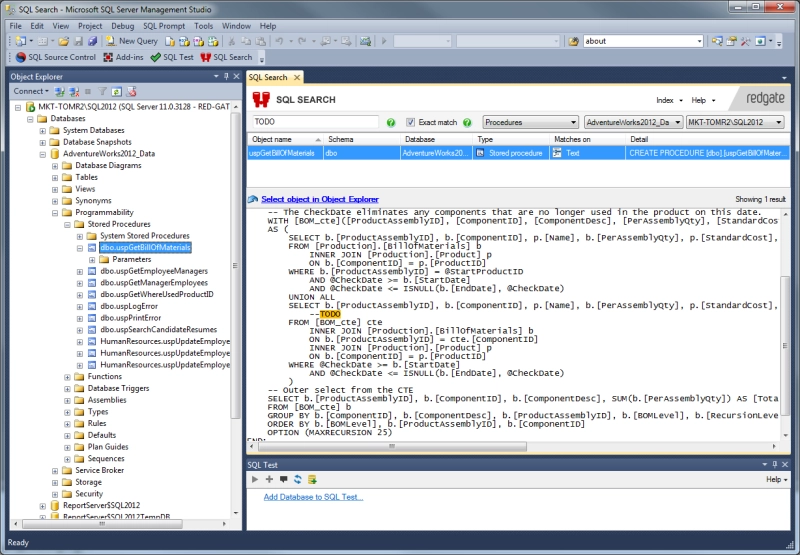Open the Index dropdown in SQL Search

(x=669, y=100)
